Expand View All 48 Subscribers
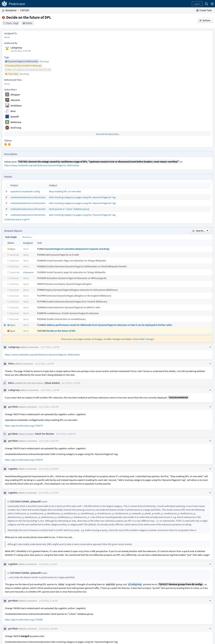Image resolution: width=215 pixels, height=644 pixels. coord(107,134)
